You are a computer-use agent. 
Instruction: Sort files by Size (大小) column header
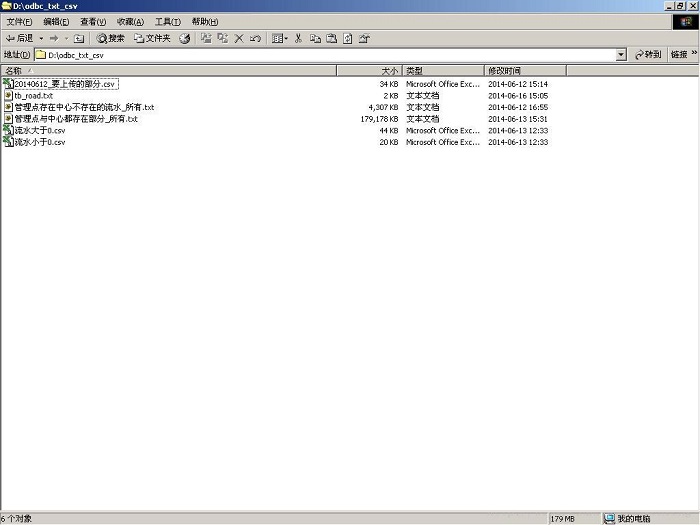(x=368, y=71)
